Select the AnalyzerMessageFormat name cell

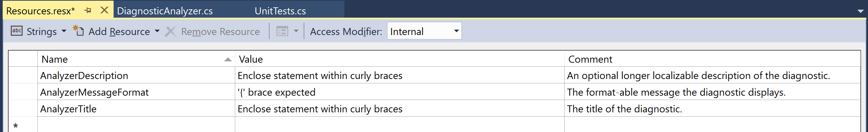pyautogui.click(x=136, y=92)
